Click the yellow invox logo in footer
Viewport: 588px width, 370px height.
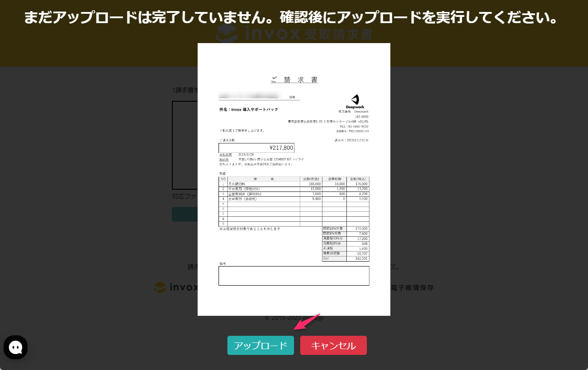(x=160, y=287)
